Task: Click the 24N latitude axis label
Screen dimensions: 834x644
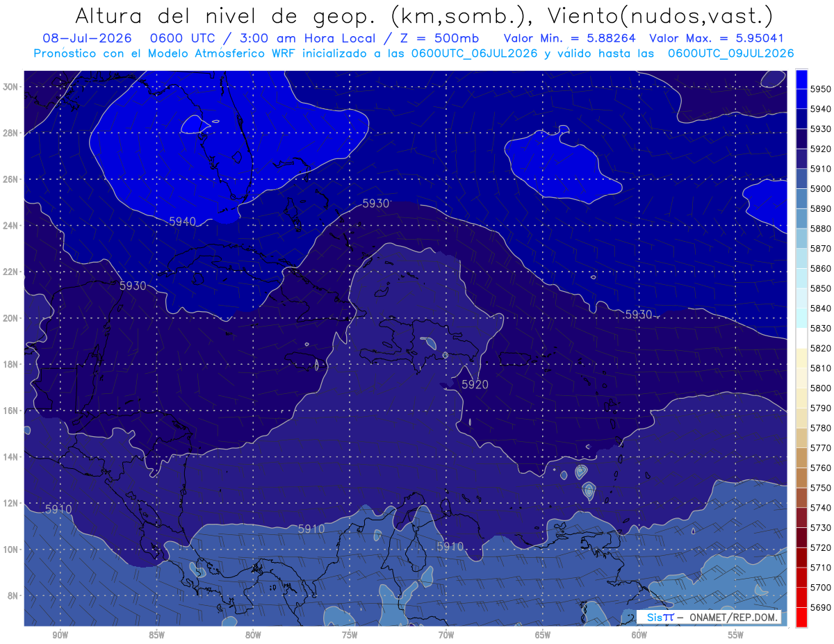Action: pos(10,225)
